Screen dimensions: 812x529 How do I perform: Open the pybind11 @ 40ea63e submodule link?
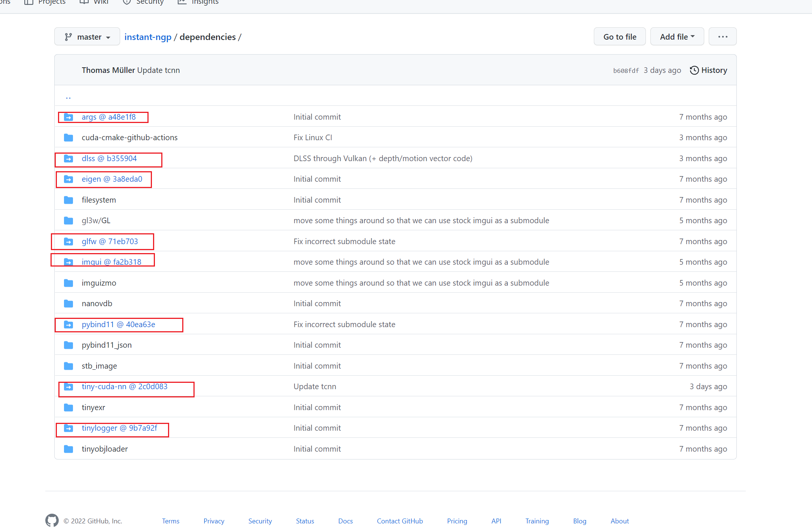tap(118, 325)
